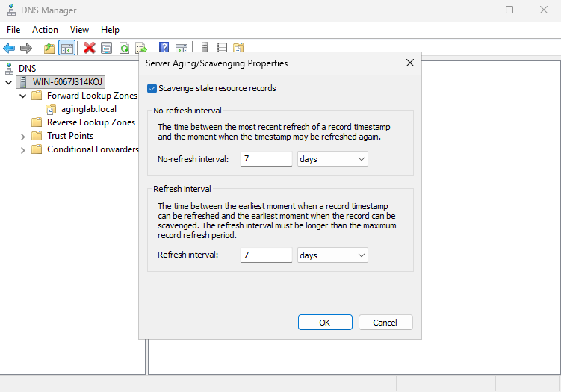The width and height of the screenshot is (561, 392).
Task: Click the New Zone folder toolbar icon
Action: [x=238, y=48]
